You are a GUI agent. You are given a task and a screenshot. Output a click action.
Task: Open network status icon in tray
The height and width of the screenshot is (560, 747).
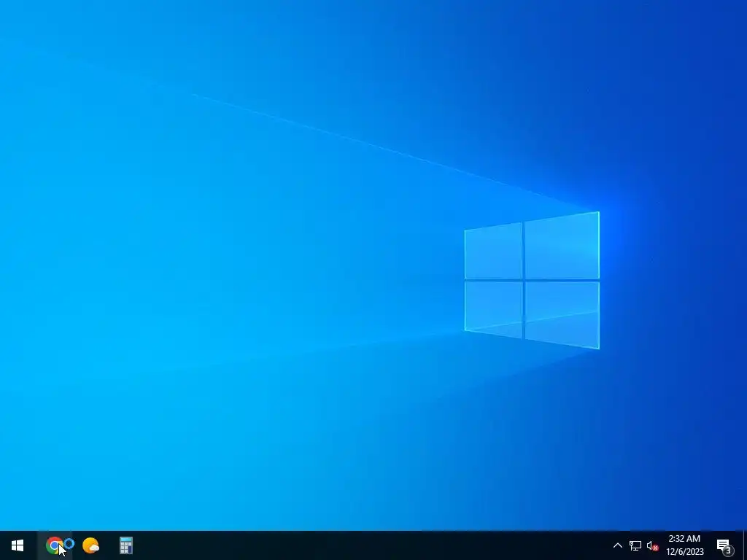(635, 545)
